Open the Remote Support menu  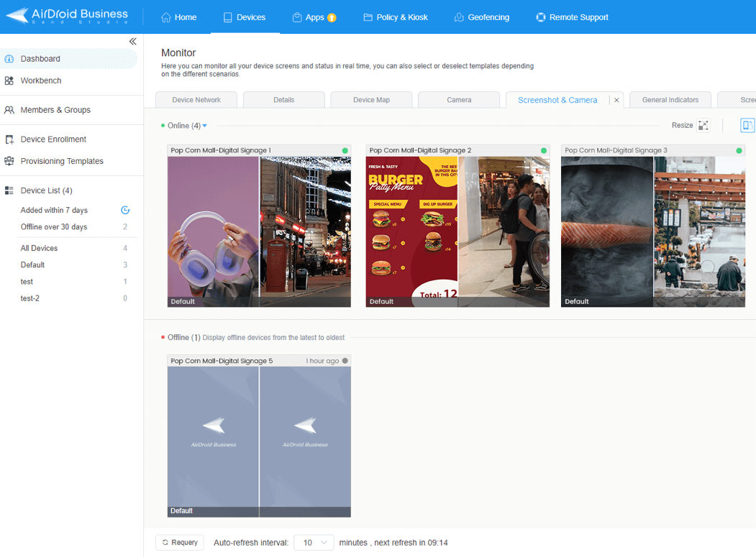[573, 17]
